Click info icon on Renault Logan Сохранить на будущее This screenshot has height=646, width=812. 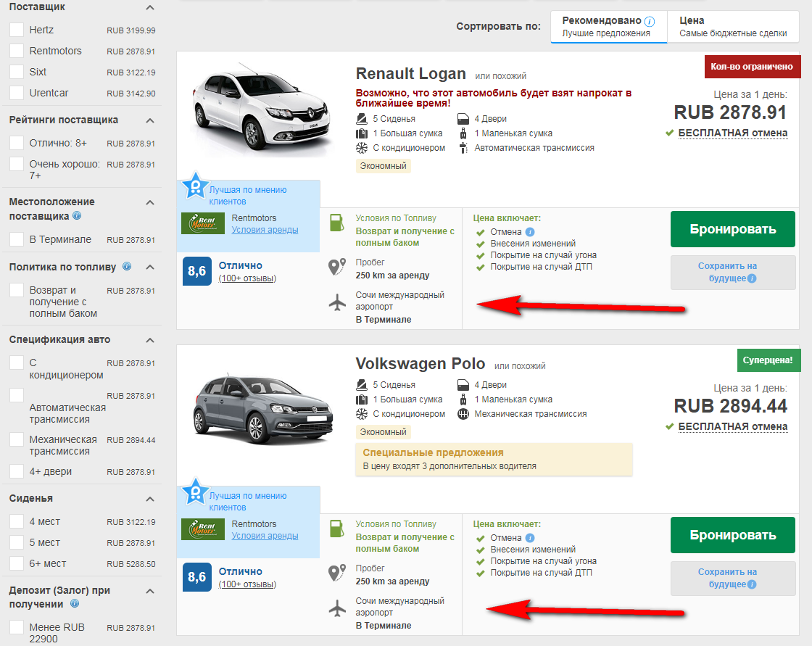pyautogui.click(x=753, y=278)
